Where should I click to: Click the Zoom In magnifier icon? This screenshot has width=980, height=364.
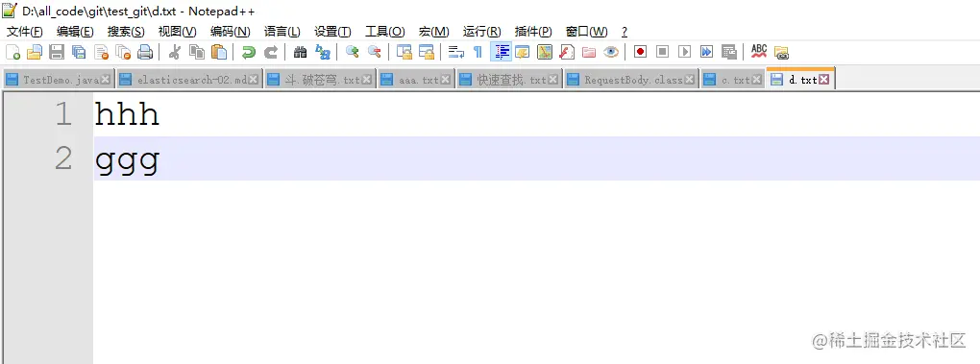click(x=353, y=52)
